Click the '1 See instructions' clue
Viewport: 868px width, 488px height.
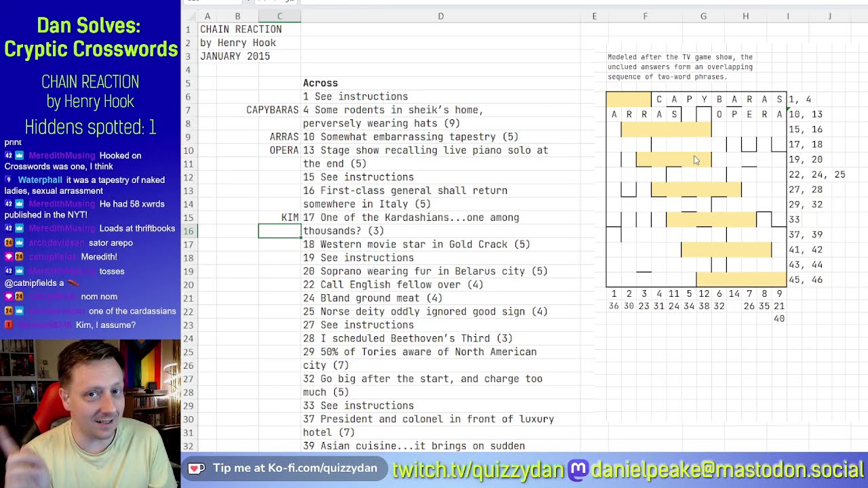355,96
